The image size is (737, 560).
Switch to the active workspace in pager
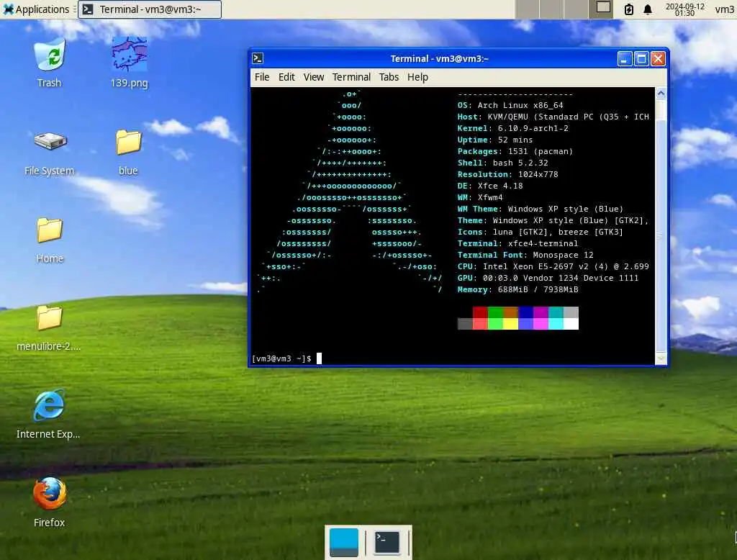coord(601,9)
